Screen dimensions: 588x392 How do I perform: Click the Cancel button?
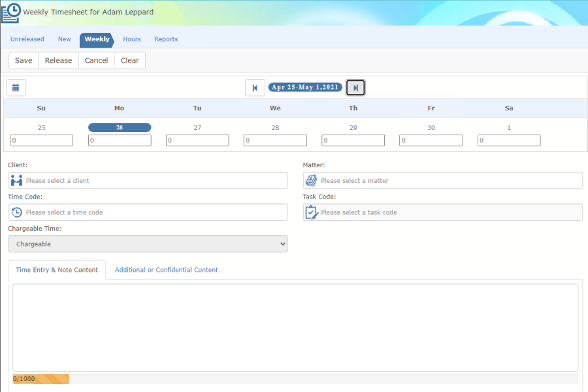pos(97,60)
